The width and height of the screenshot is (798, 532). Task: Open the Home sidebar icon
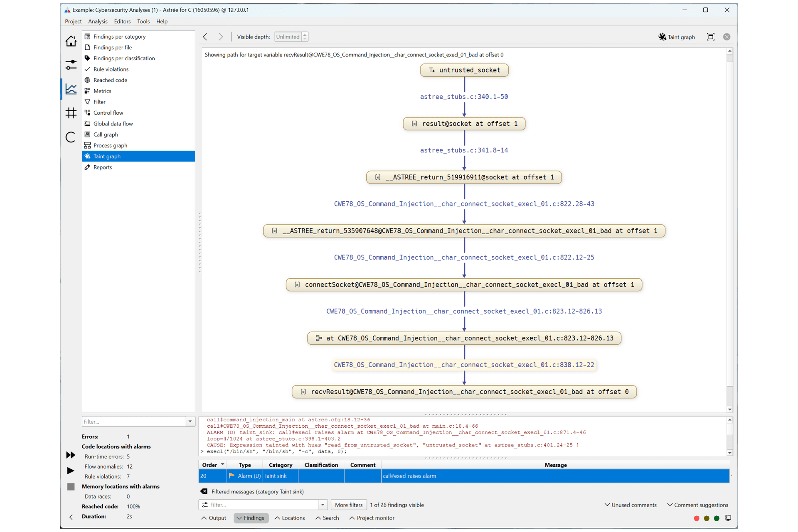pyautogui.click(x=71, y=41)
